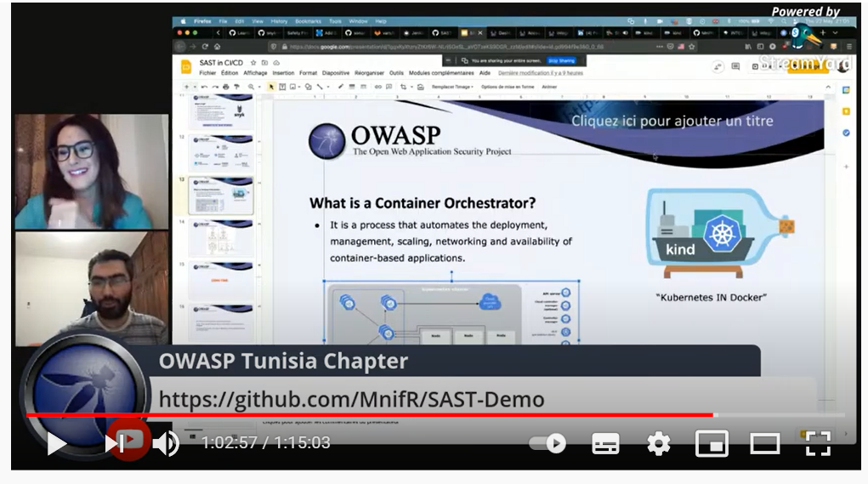Seek on the red video progress bar
The width and height of the screenshot is (868, 484).
[x=370, y=415]
